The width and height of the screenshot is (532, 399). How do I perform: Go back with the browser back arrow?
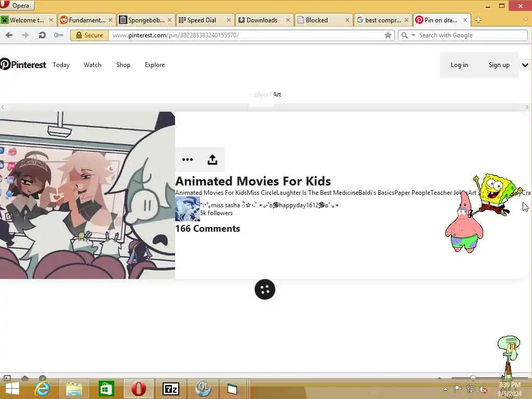click(9, 35)
